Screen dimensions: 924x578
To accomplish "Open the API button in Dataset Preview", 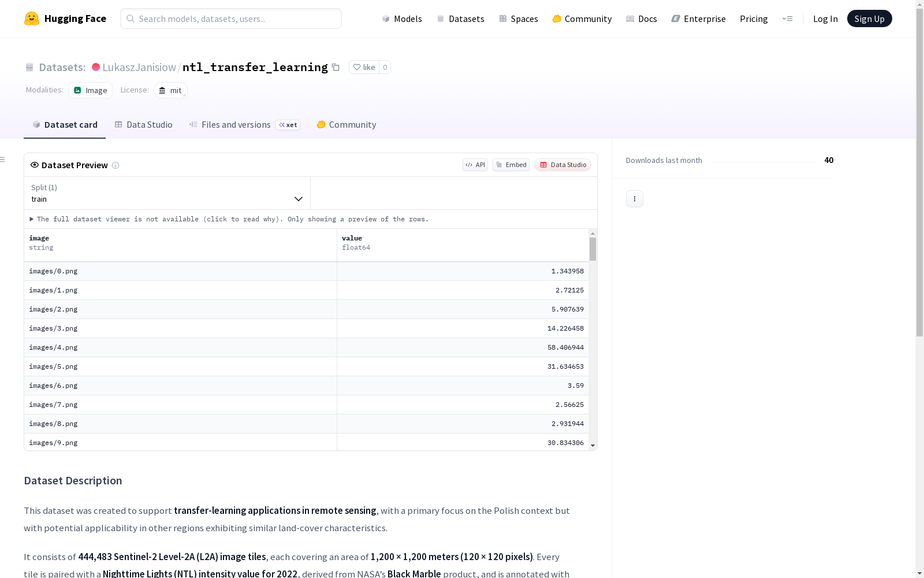I will pyautogui.click(x=475, y=165).
